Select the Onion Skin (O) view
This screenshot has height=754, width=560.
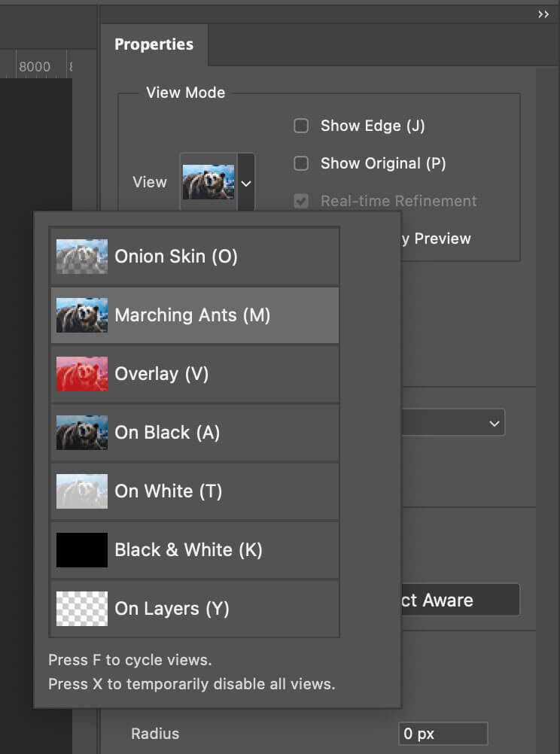pyautogui.click(x=195, y=257)
